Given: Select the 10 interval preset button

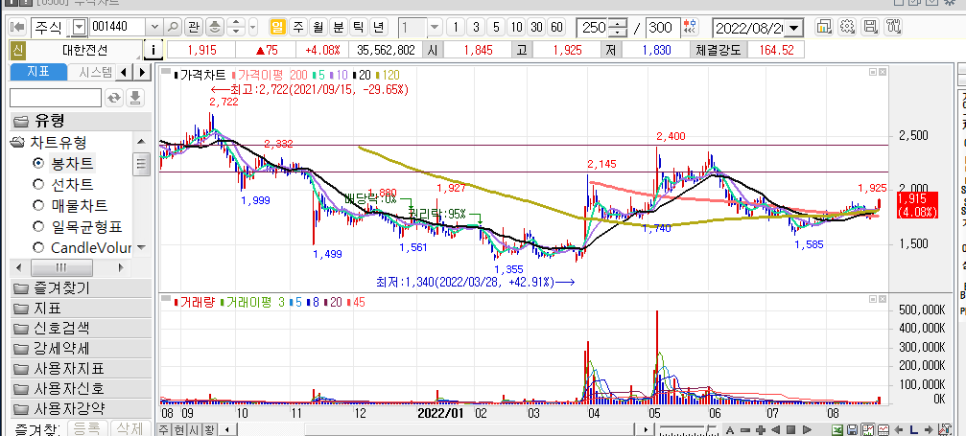Looking at the screenshot, I should (516, 27).
